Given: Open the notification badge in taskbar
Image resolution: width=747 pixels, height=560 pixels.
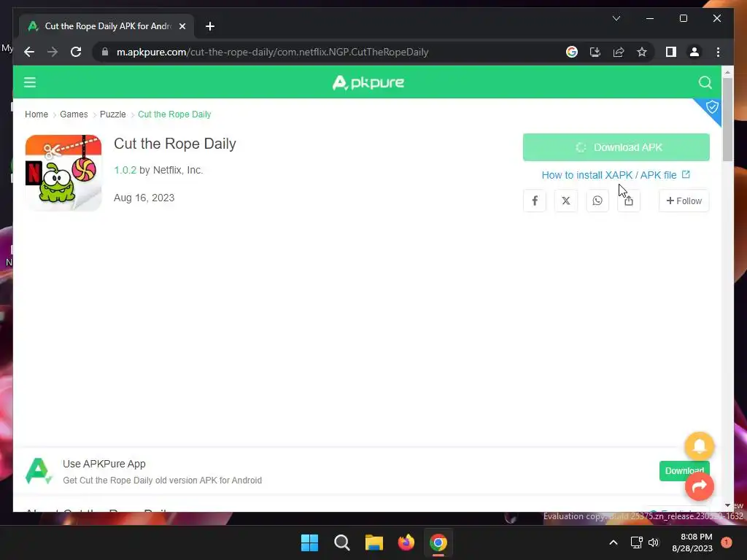Looking at the screenshot, I should click(726, 542).
